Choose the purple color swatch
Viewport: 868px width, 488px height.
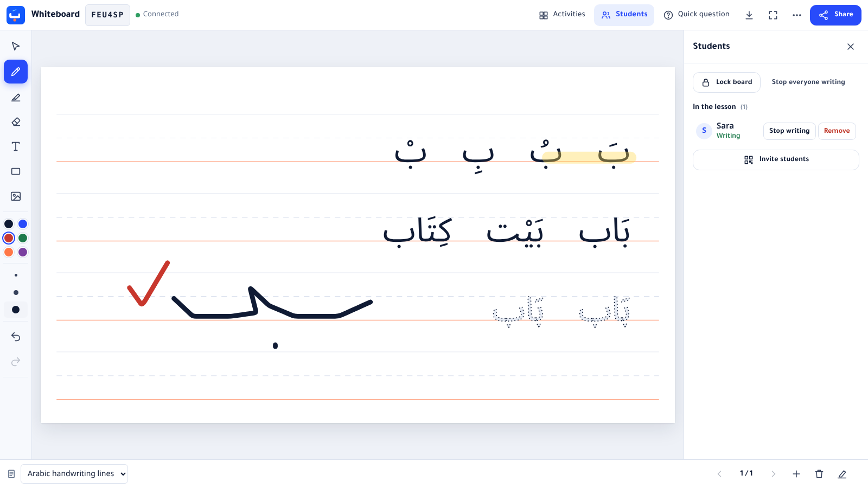click(23, 252)
